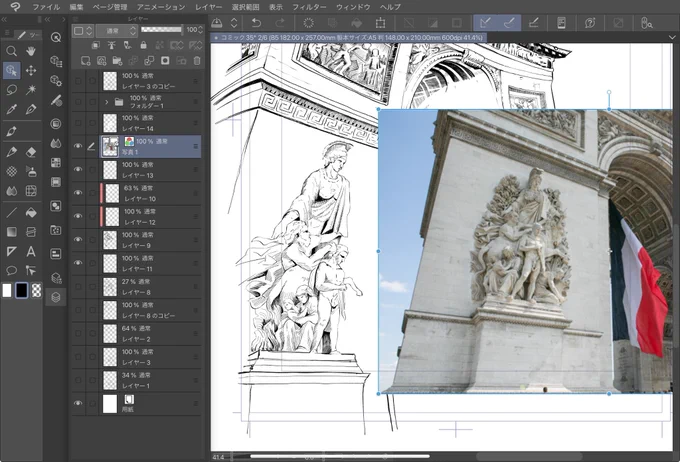The height and width of the screenshot is (462, 680).
Task: Open the 編集 menu
Action: coord(76,7)
